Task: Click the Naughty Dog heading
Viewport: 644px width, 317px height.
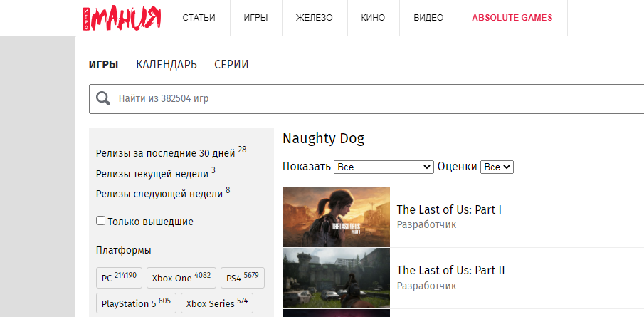Action: pyautogui.click(x=323, y=139)
